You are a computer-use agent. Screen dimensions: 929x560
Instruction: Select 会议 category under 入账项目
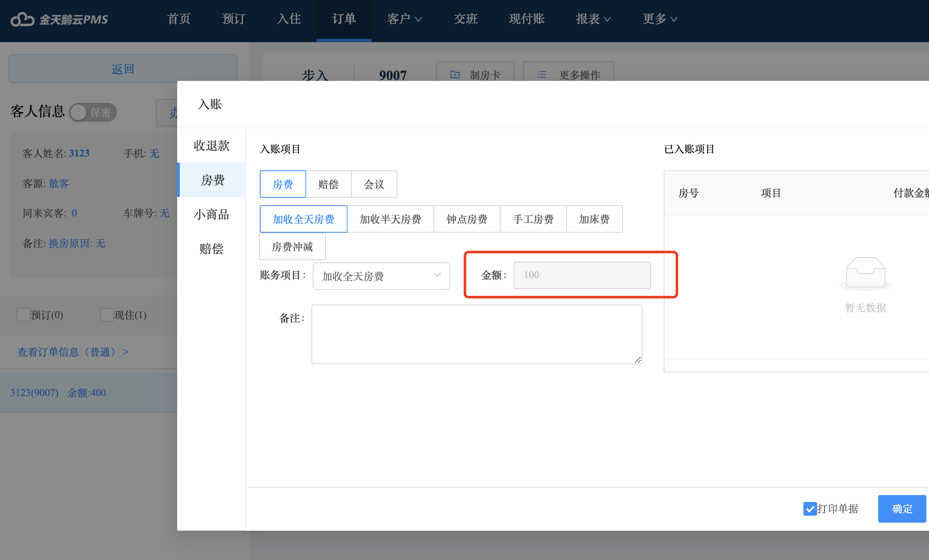point(374,184)
